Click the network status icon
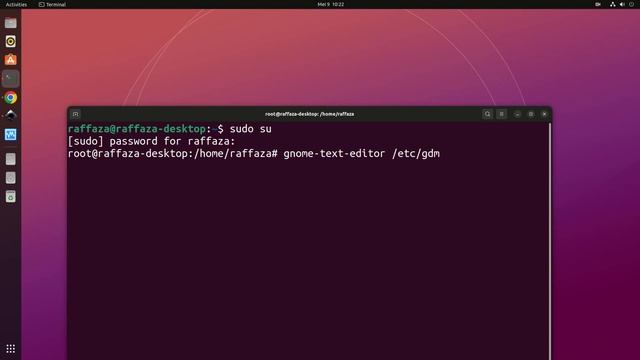Viewport: 640px width, 360px height. click(x=613, y=4)
